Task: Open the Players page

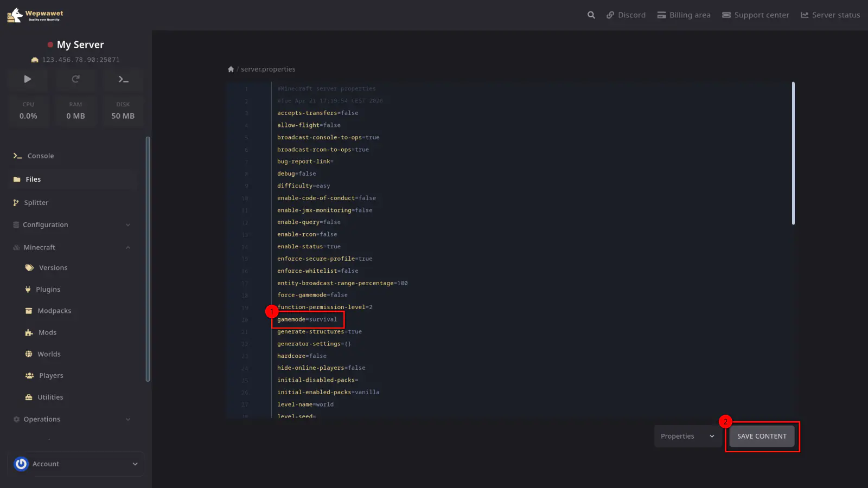Action: (x=51, y=375)
